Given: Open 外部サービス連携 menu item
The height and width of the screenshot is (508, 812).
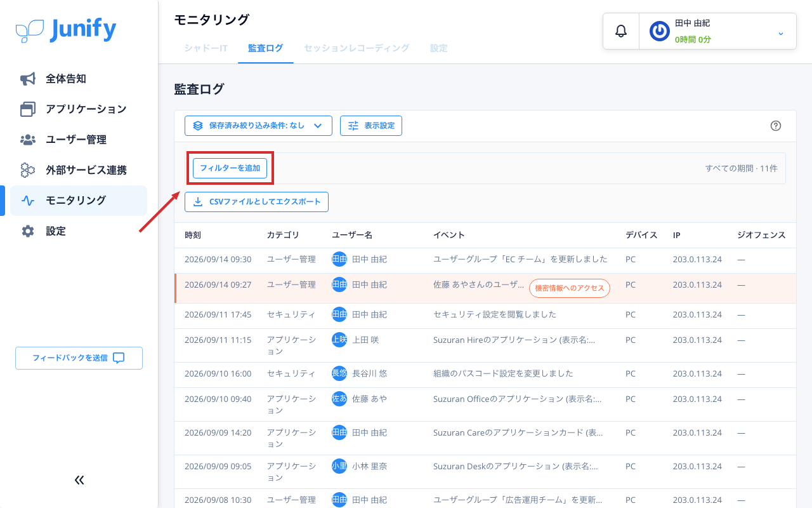Looking at the screenshot, I should pos(79,170).
